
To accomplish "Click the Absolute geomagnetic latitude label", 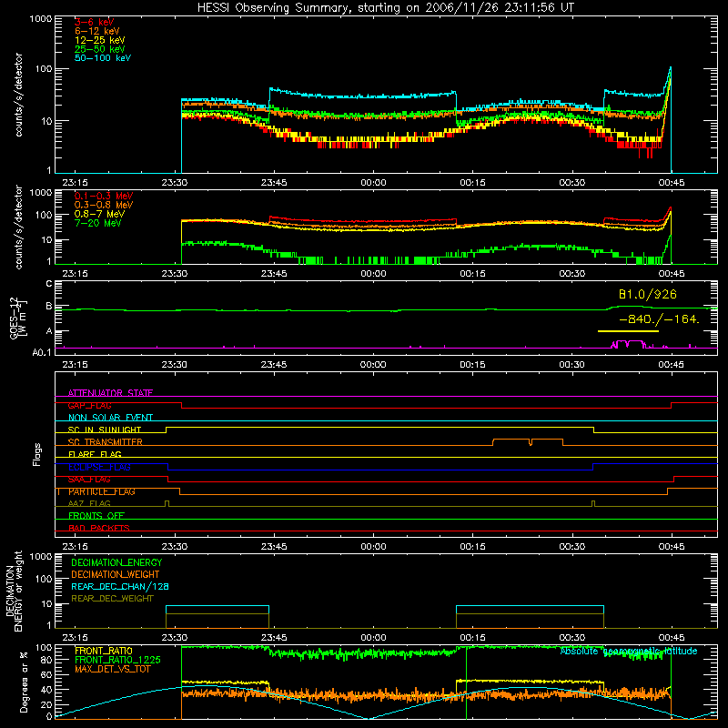I will (x=629, y=651).
